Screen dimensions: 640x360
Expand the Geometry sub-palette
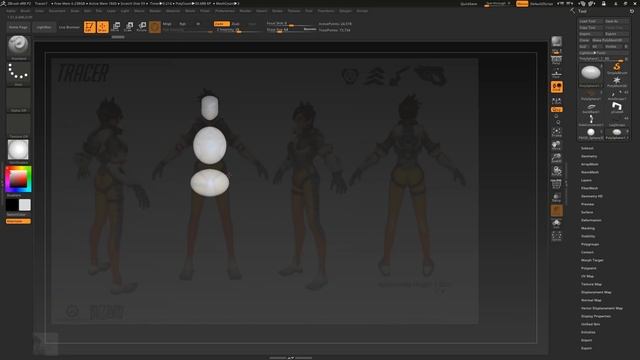(589, 156)
